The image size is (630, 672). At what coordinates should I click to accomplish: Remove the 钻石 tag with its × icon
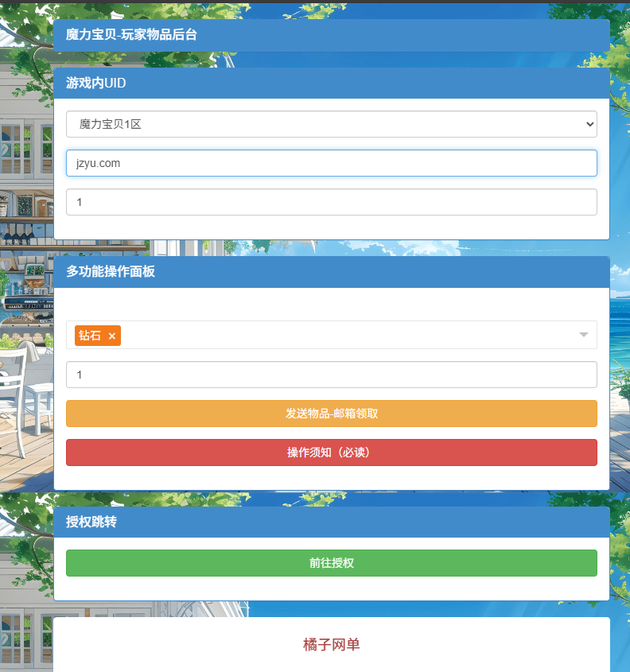coord(112,336)
